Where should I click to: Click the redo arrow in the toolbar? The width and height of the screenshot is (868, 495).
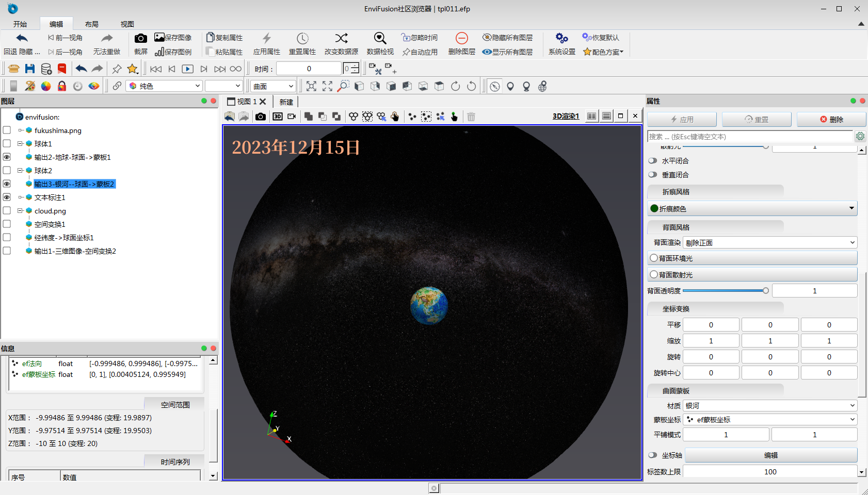(97, 69)
